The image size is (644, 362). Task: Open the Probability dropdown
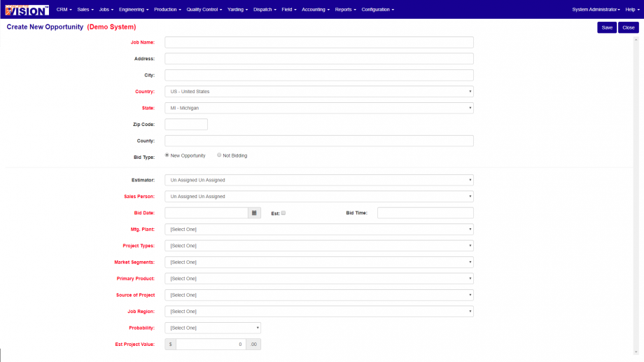pos(213,328)
